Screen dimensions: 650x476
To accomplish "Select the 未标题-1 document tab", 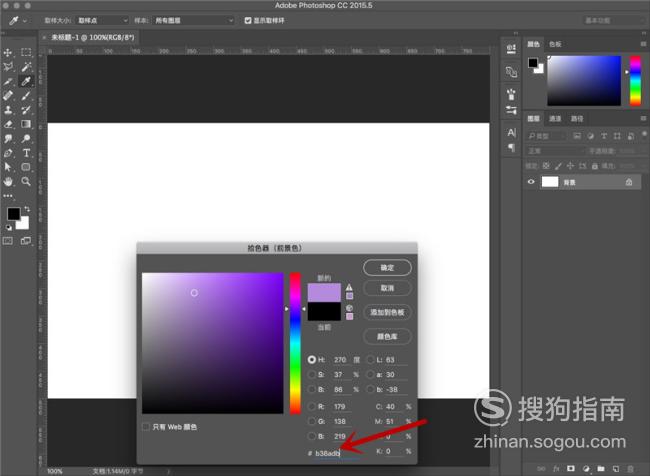I will pos(92,37).
